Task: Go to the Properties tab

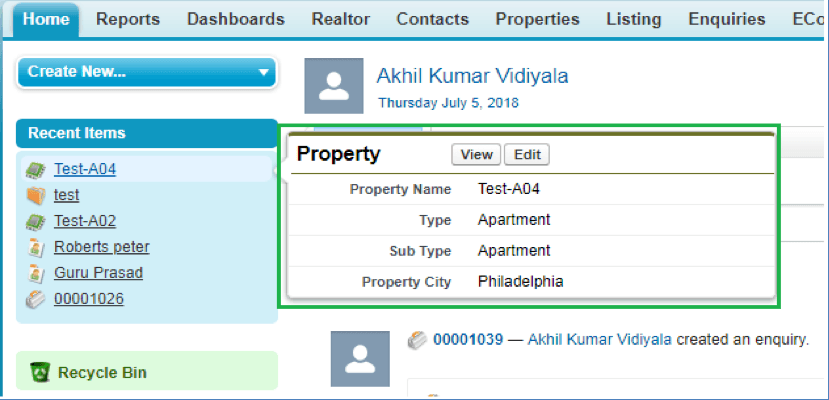Action: [537, 20]
